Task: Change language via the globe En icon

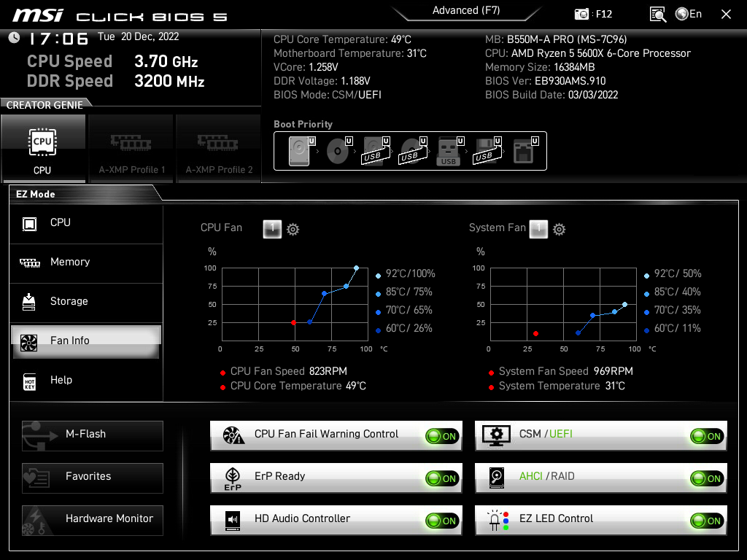Action: click(689, 14)
